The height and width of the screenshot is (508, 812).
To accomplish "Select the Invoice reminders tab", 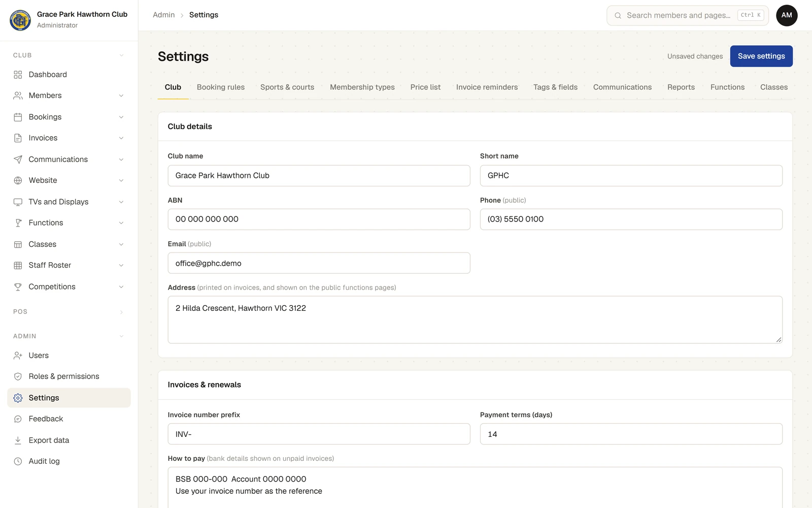I will [x=487, y=87].
